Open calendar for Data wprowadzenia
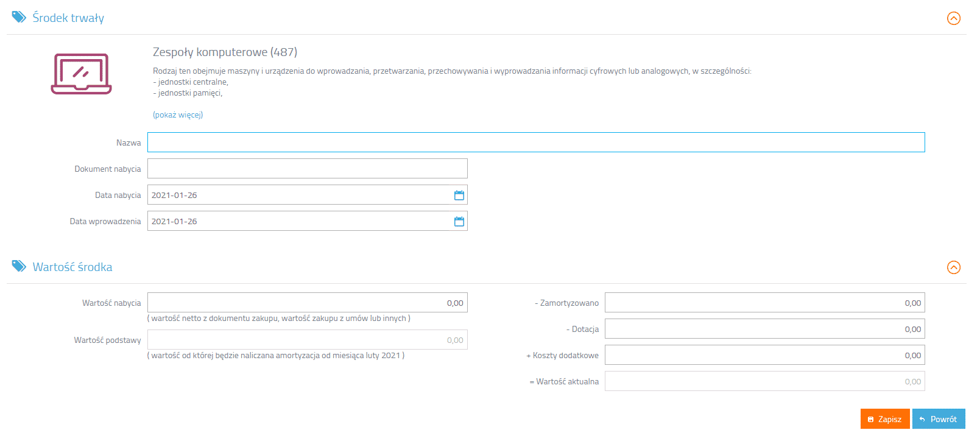Viewport: 980px width, 430px height. [x=459, y=221]
